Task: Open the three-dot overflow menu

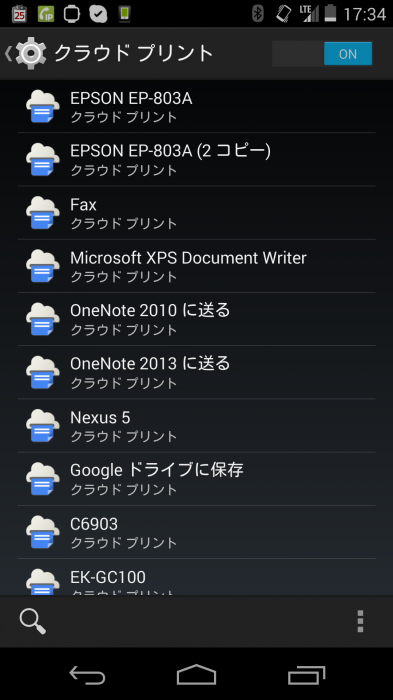Action: coord(360,621)
